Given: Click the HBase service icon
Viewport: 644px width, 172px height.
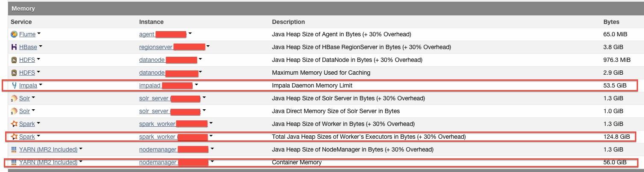Looking at the screenshot, I should click(14, 47).
